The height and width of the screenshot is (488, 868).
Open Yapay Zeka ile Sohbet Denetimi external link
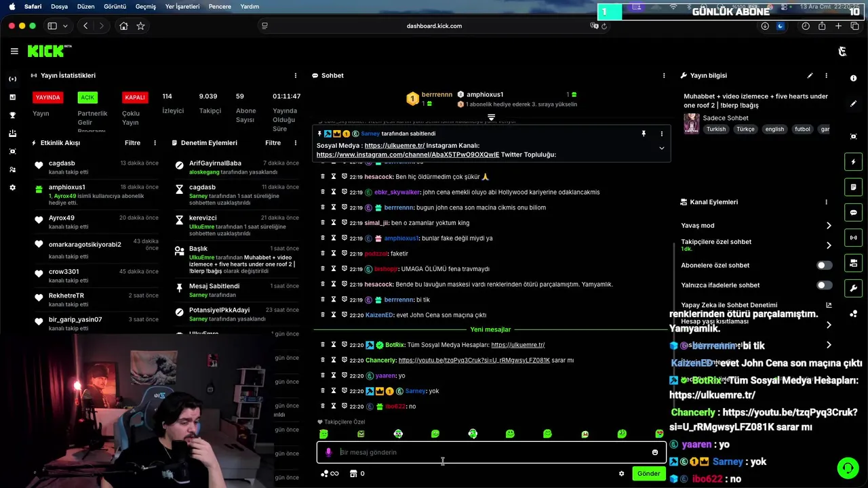tap(829, 305)
